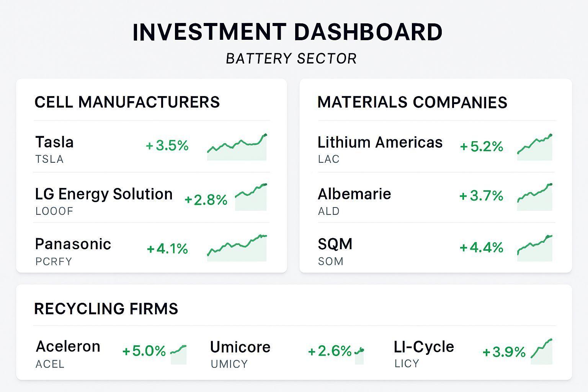This screenshot has height=392, width=588.
Task: Select the LG Energy Solution stock name
Action: 104,194
